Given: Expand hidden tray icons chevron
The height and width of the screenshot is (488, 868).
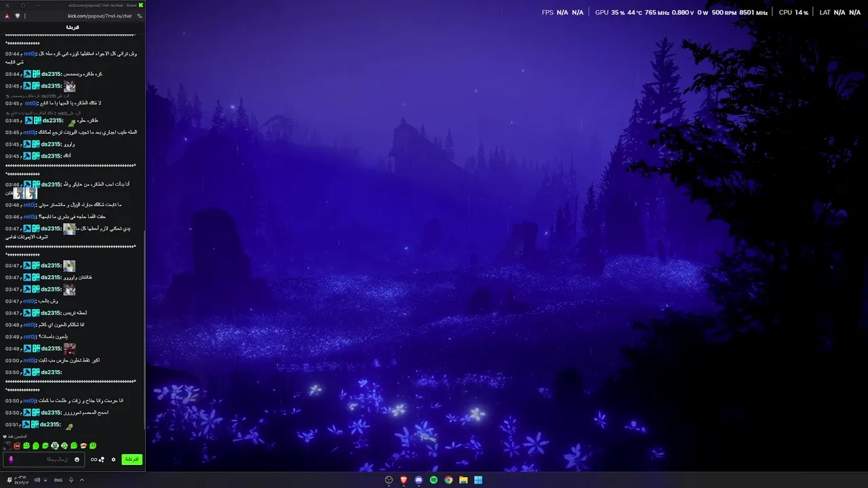Looking at the screenshot, I should [x=82, y=480].
